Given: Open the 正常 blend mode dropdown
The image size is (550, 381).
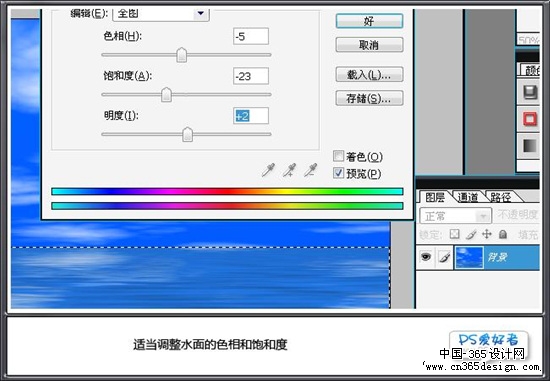Looking at the screenshot, I should click(455, 216).
